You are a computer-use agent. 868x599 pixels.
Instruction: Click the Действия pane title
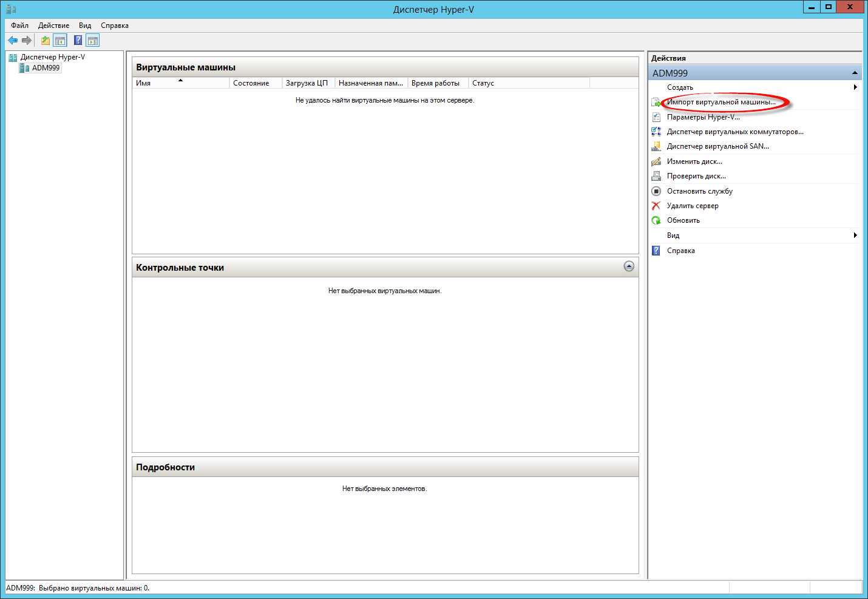[668, 58]
